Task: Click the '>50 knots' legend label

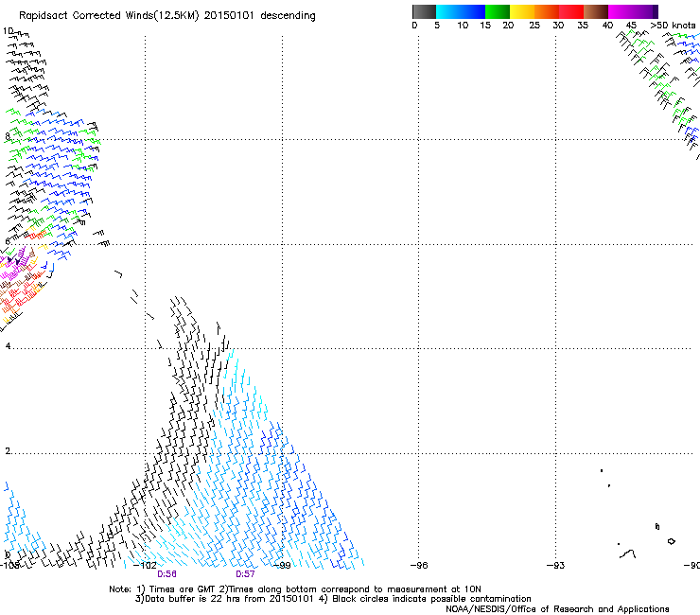Action: [x=673, y=26]
